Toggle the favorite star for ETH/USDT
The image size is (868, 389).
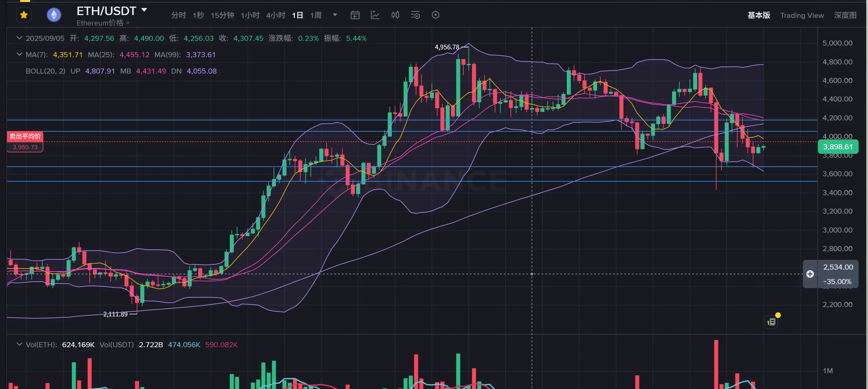pos(24,15)
